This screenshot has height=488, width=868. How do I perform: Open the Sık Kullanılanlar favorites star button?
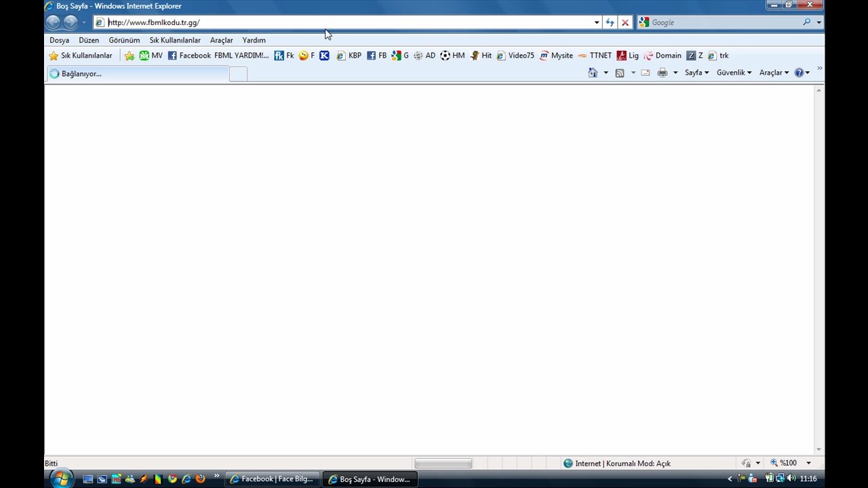81,56
